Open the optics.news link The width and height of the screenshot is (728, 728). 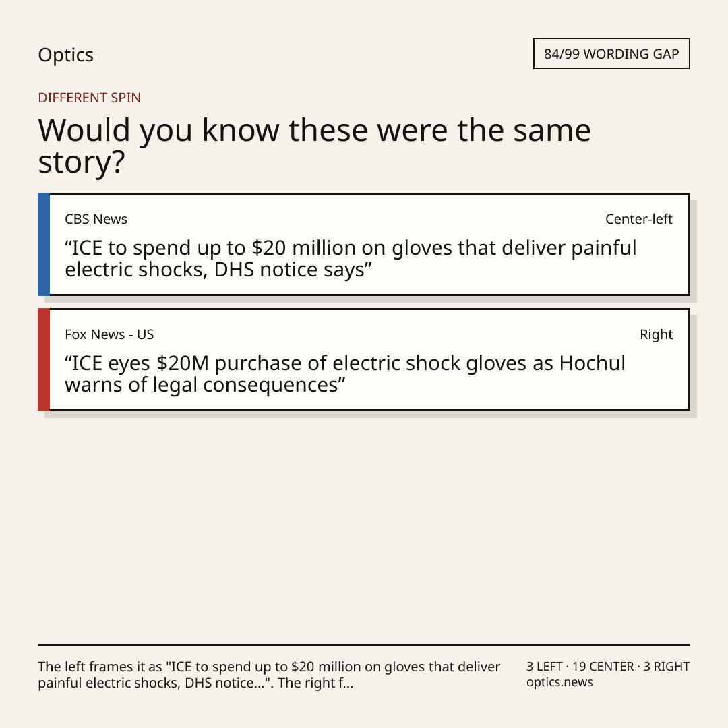coord(559,682)
